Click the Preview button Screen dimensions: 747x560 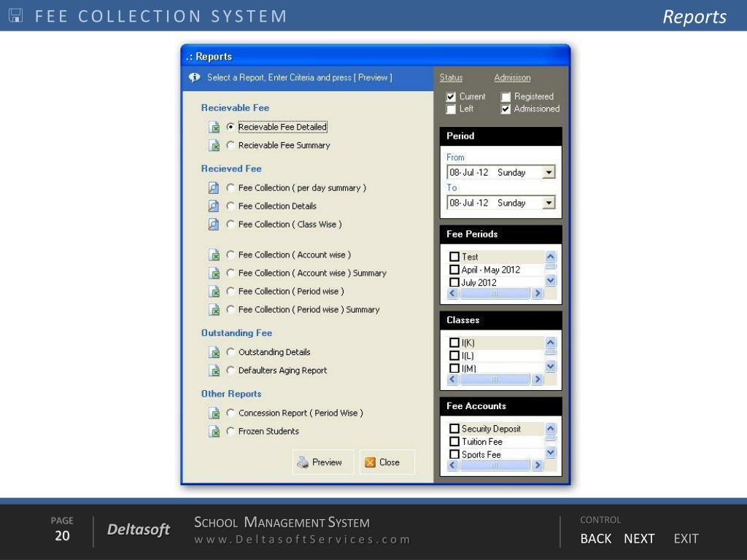[x=323, y=462]
